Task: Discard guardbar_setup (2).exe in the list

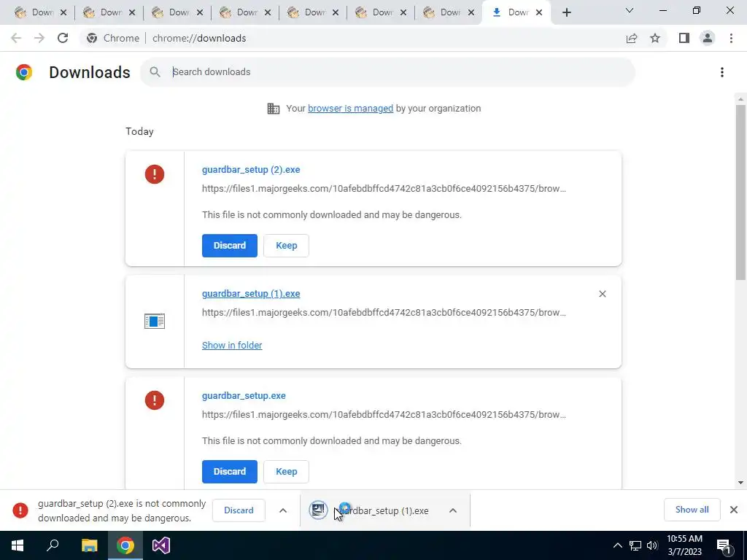Action: (230, 245)
